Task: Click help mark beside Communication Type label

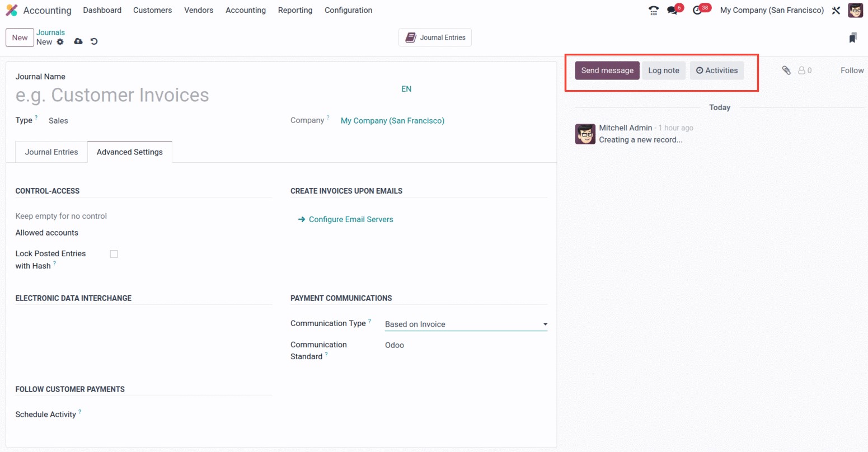Action: tap(369, 321)
